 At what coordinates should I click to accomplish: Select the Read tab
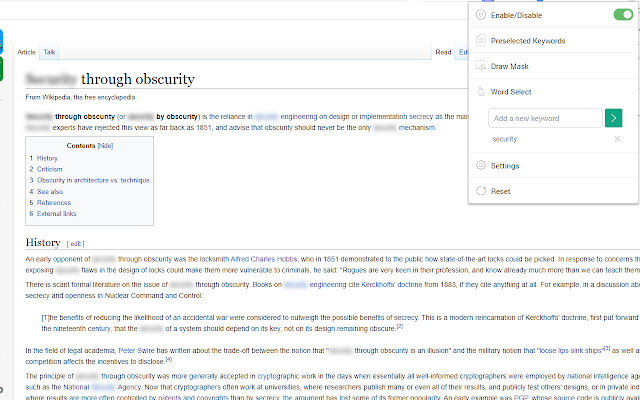click(x=443, y=52)
